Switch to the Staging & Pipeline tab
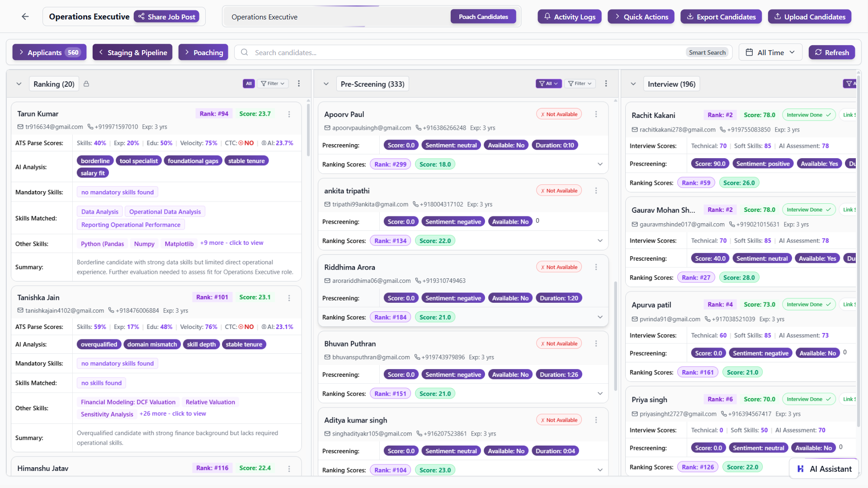 (132, 52)
